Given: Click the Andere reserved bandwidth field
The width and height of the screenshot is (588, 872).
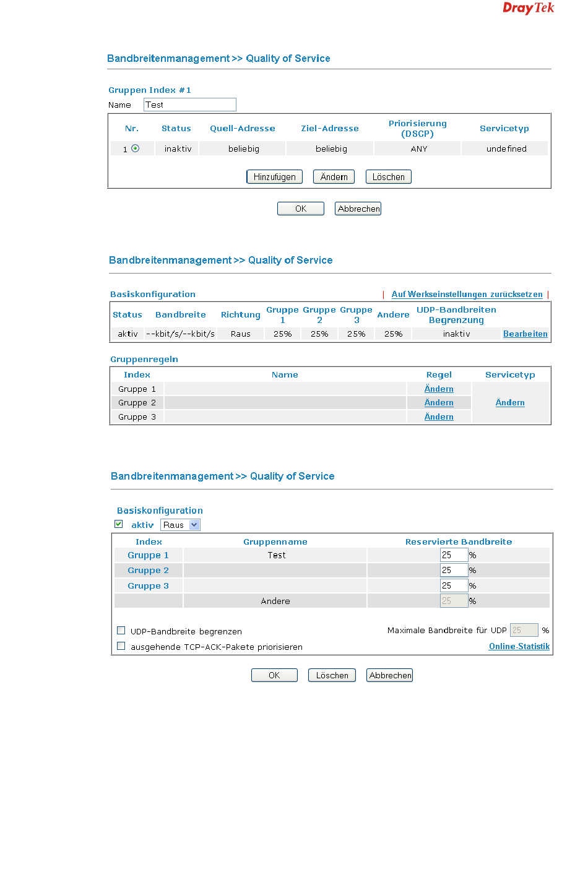Looking at the screenshot, I should pos(454,601).
